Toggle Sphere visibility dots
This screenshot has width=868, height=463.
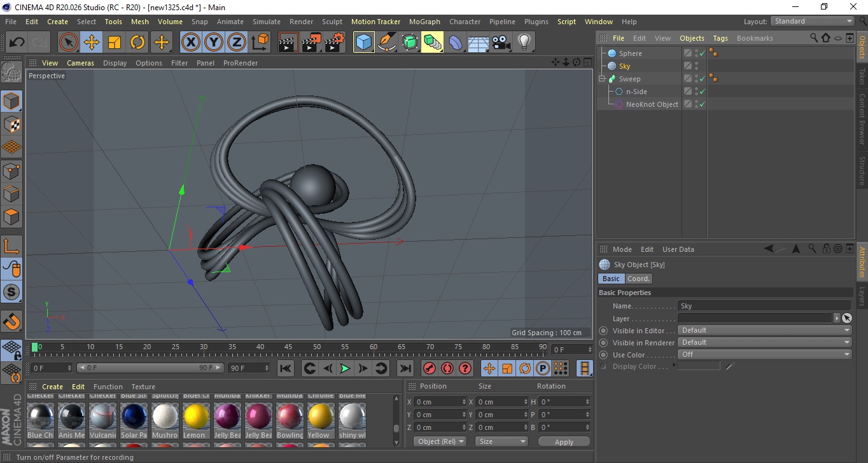(696, 53)
